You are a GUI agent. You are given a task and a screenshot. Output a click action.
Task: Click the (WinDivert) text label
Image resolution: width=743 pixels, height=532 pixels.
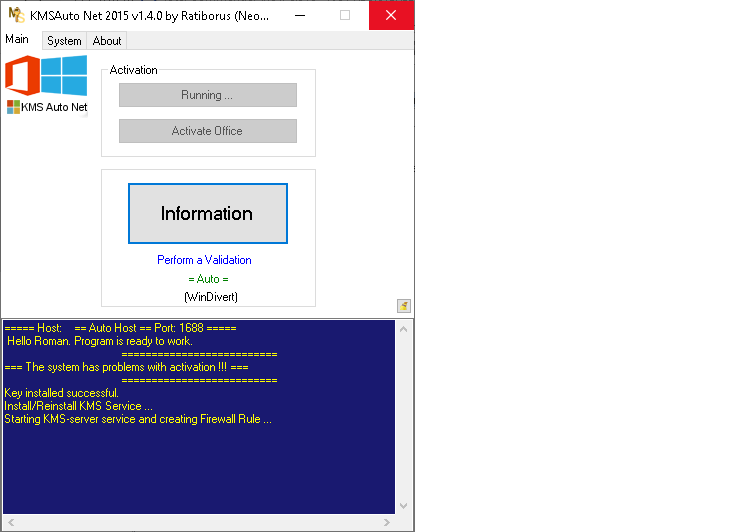(x=211, y=297)
